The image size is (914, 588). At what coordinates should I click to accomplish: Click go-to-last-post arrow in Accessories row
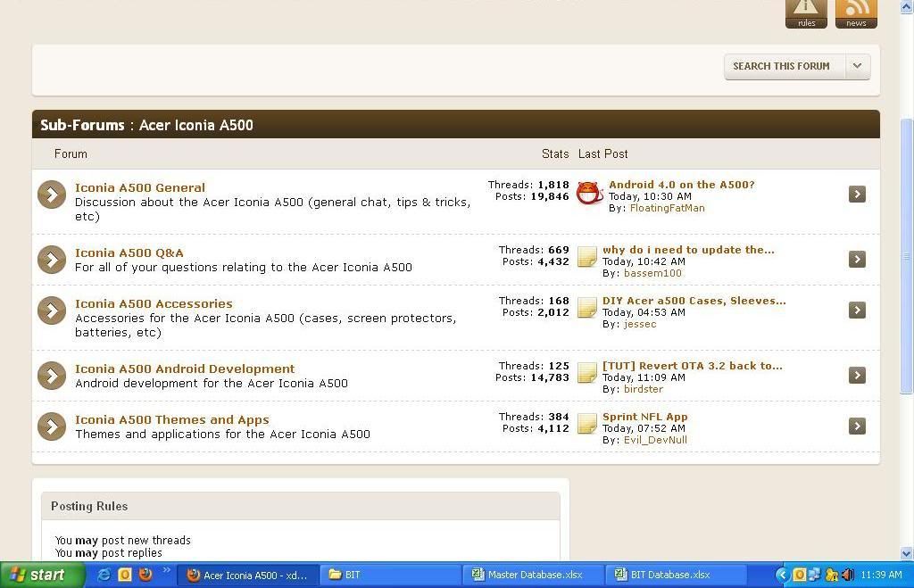click(857, 310)
